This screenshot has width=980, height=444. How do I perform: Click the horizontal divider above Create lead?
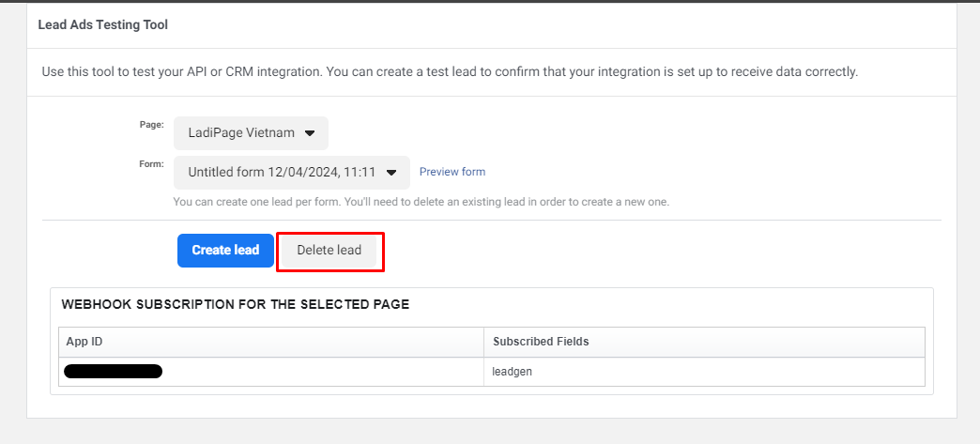[491, 221]
